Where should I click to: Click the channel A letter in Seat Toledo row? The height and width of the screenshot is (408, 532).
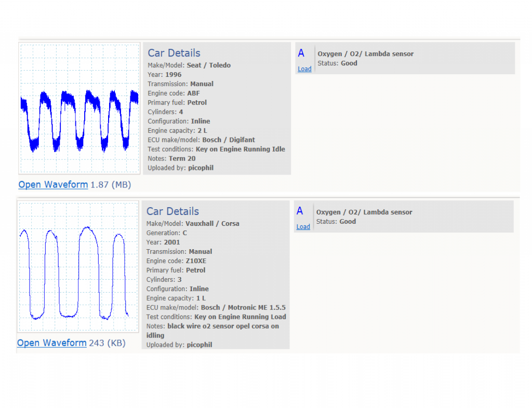coord(301,53)
